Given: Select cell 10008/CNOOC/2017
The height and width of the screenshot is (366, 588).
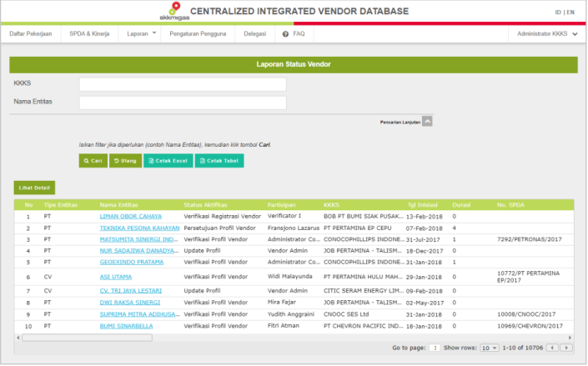Looking at the screenshot, I should [x=526, y=314].
